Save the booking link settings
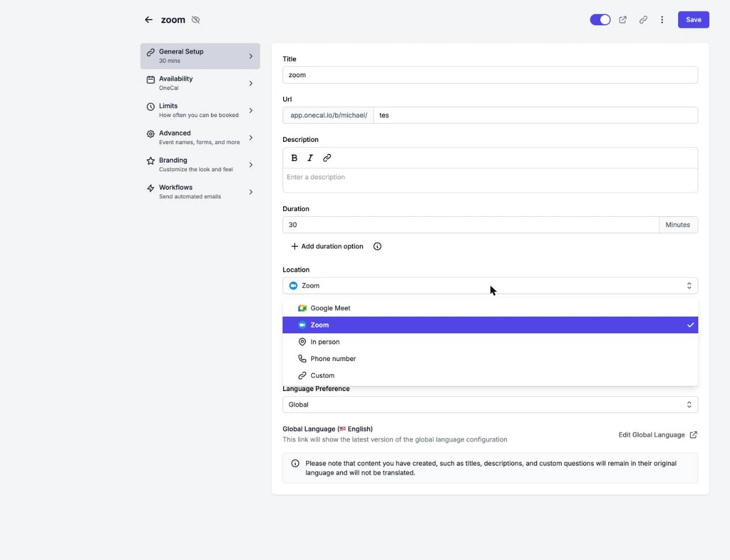This screenshot has width=730, height=560. 694,20
